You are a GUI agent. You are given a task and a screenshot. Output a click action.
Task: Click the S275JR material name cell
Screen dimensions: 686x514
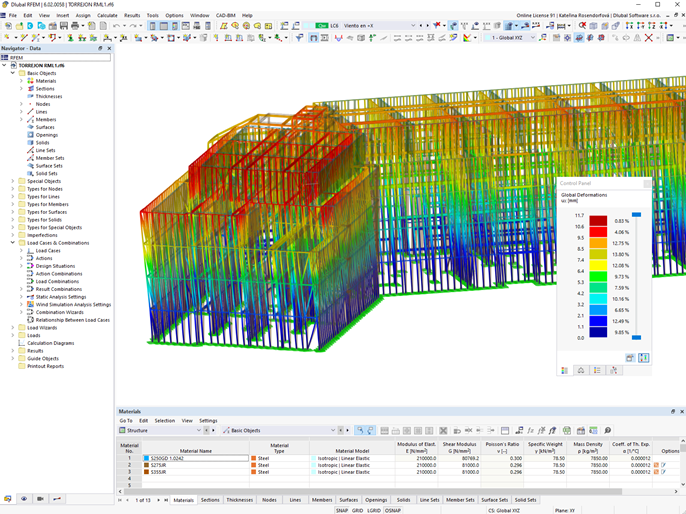158,465
